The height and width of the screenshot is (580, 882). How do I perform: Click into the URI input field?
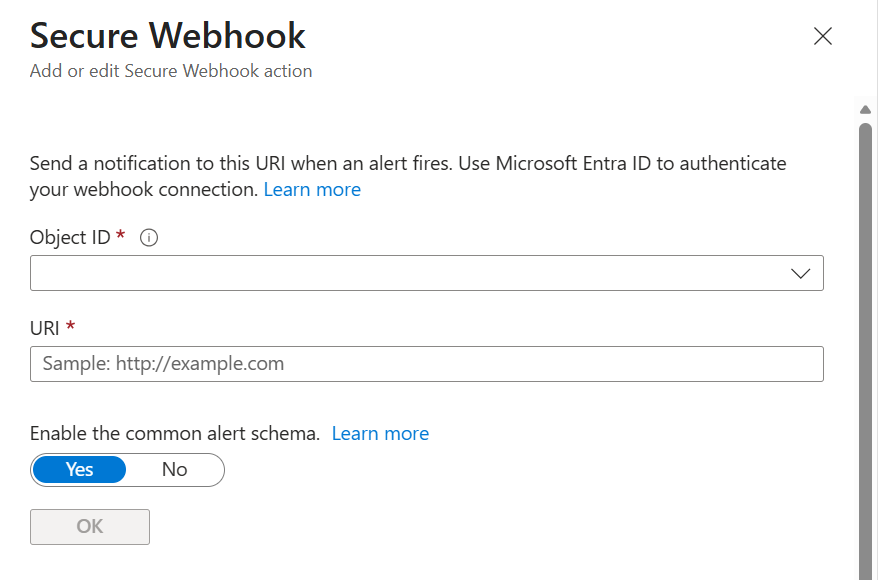[x=427, y=364]
